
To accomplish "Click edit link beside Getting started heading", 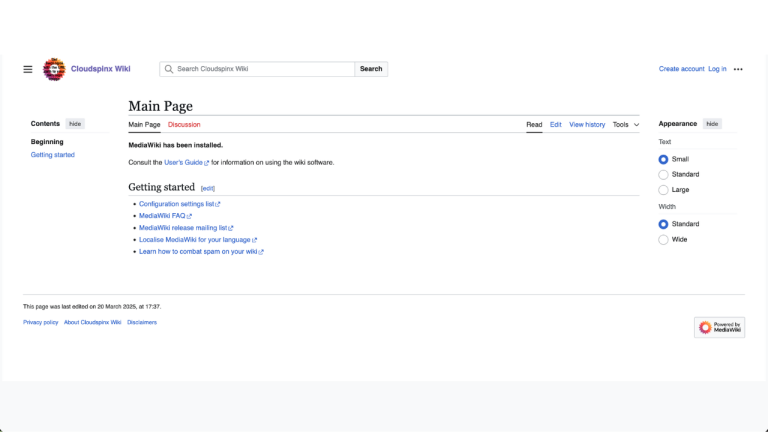I will [208, 188].
